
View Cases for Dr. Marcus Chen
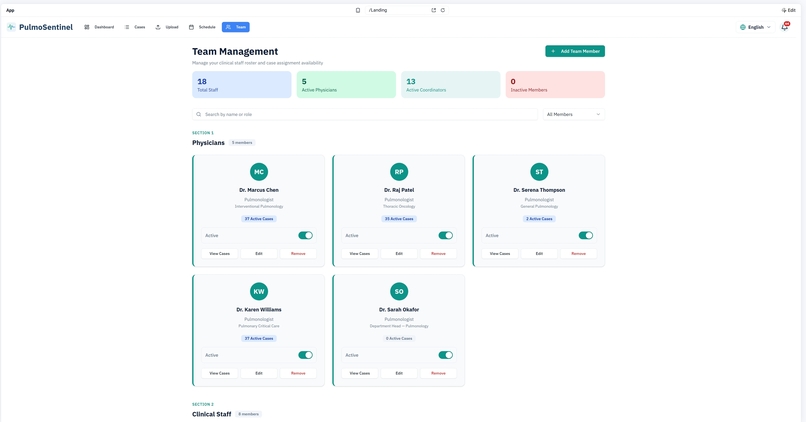219,253
